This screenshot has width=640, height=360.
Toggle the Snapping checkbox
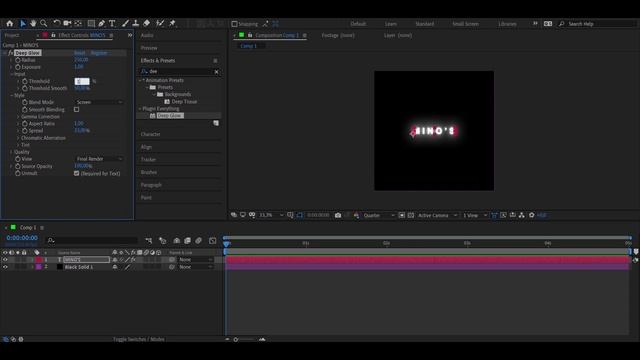234,24
